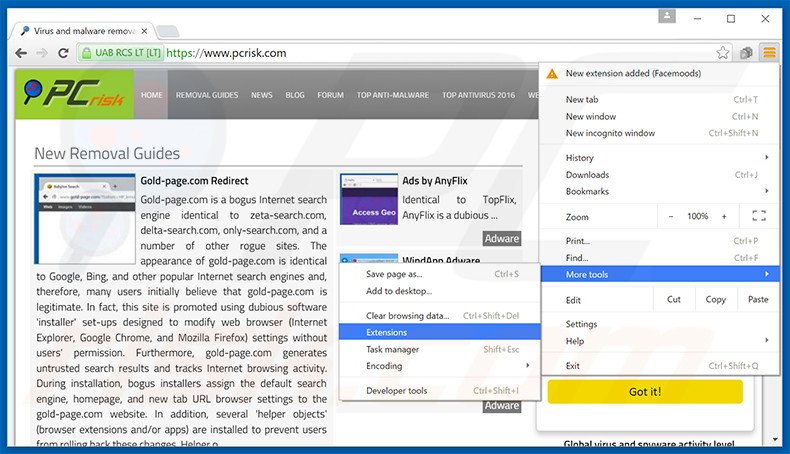790x454 pixels.
Task: Bookmark this page with the star icon
Action: 723,53
